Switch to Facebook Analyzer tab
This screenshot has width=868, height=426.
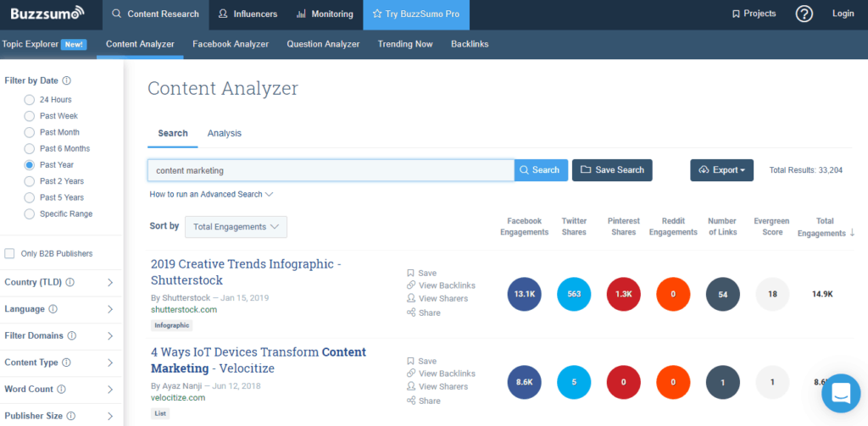click(231, 44)
